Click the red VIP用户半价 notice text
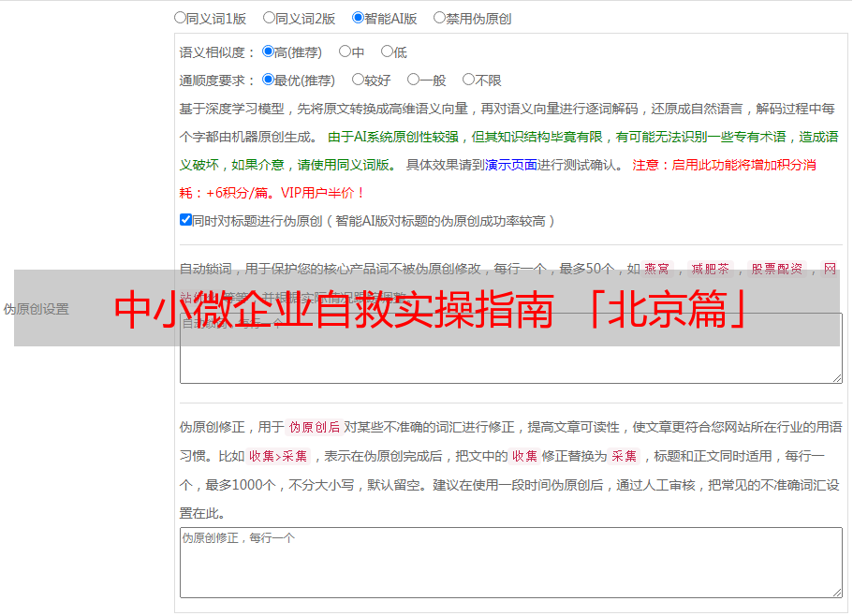This screenshot has height=616, width=853. [x=323, y=193]
